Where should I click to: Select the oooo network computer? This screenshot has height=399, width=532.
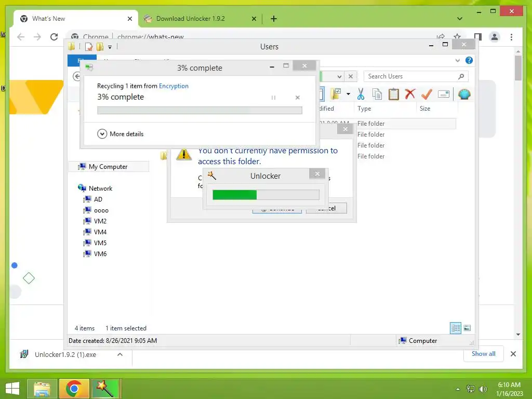click(x=96, y=210)
